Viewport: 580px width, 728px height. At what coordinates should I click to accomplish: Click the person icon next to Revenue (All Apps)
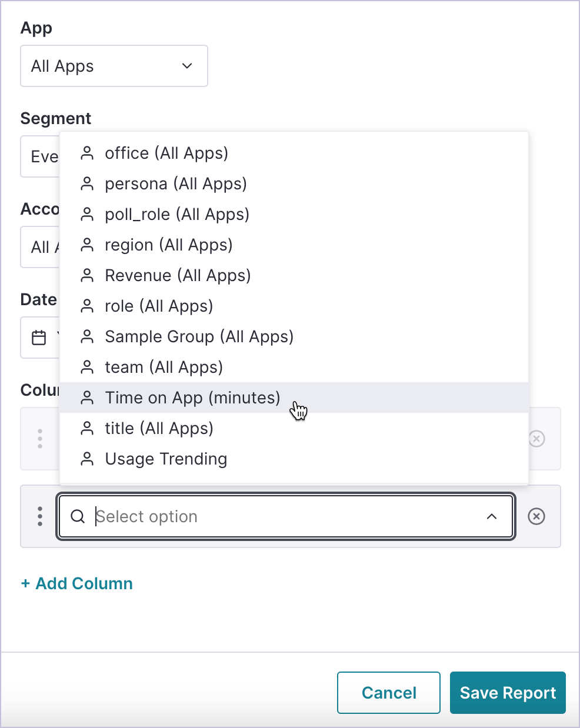point(87,275)
